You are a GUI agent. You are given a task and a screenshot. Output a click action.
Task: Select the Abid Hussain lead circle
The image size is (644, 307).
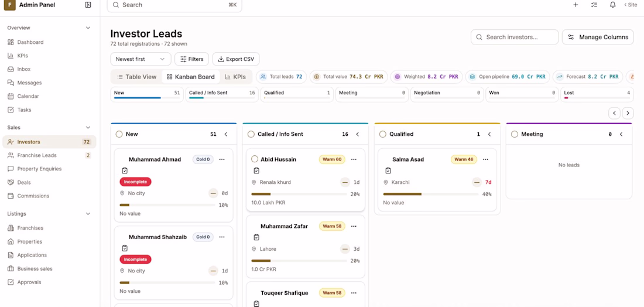coord(254,159)
